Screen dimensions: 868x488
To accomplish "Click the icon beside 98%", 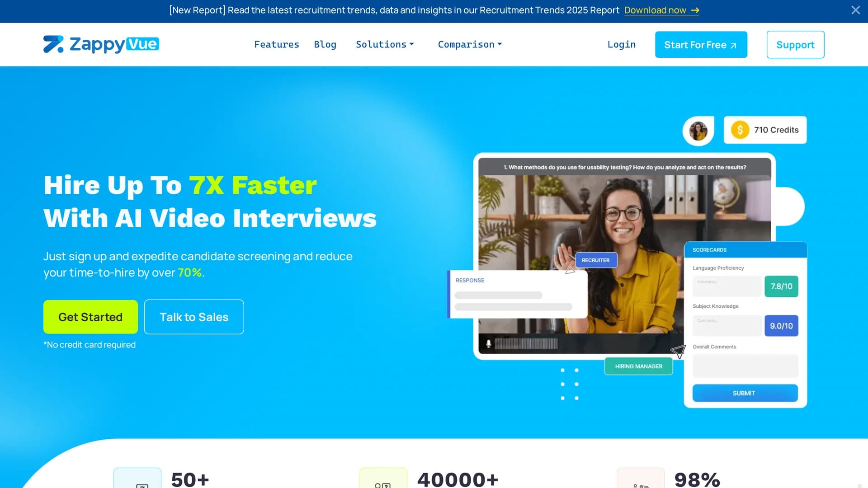I will (641, 478).
